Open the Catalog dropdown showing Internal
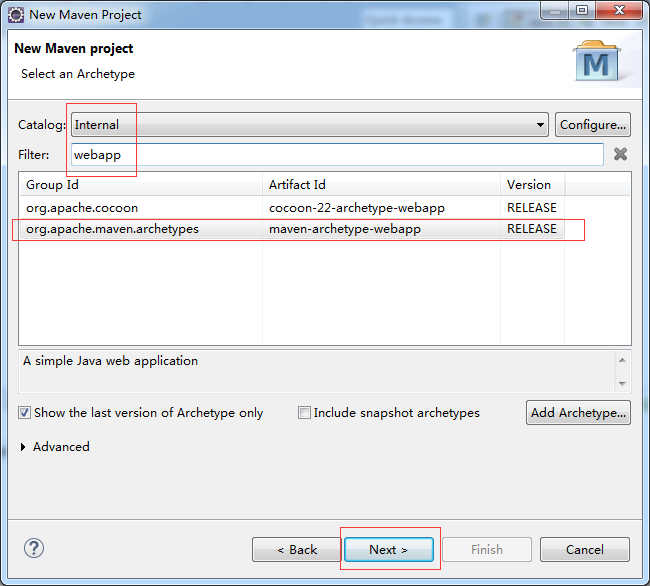 click(310, 124)
